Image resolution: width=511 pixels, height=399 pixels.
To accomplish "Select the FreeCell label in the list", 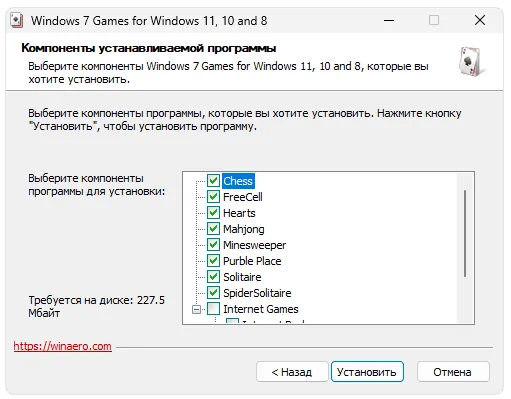I will (243, 197).
